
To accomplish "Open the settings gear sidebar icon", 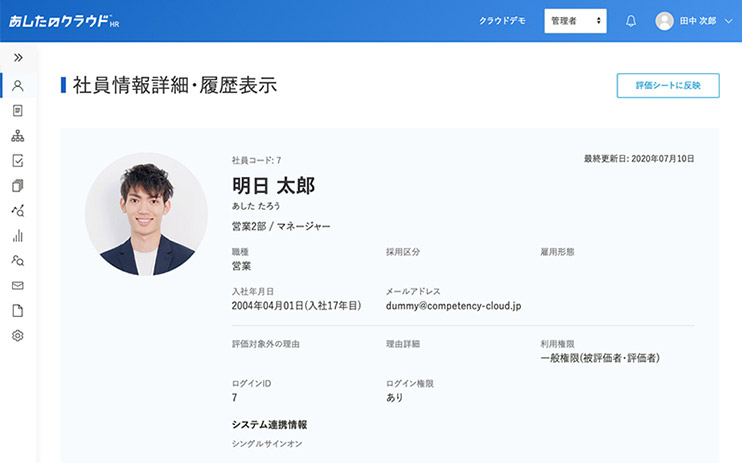I will [x=18, y=336].
